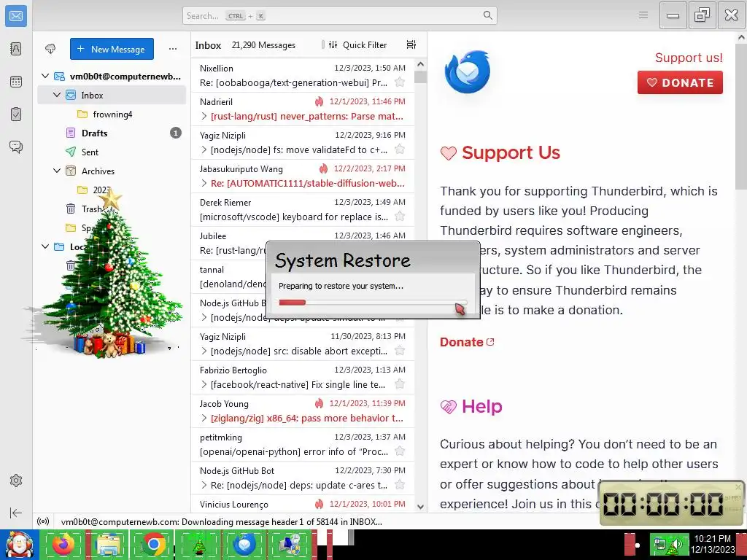Click the red DONATE button

pos(680,82)
